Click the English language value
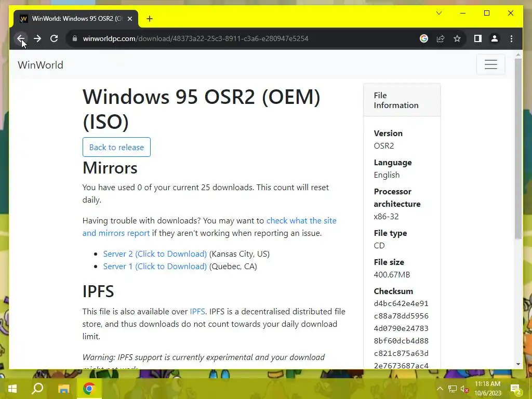532x399 pixels. (x=387, y=175)
